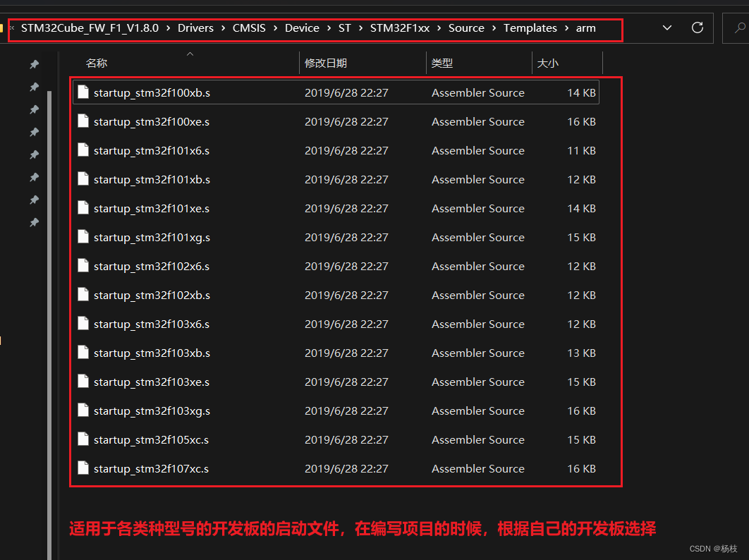Screen dimensions: 749x560
Task: Go to ST breadcrumb folder
Action: pos(344,28)
